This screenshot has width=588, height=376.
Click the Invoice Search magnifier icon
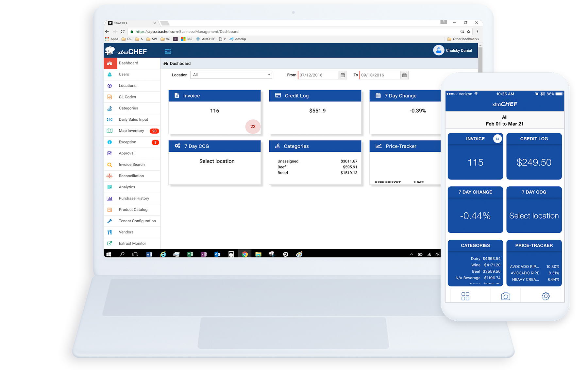[110, 165]
